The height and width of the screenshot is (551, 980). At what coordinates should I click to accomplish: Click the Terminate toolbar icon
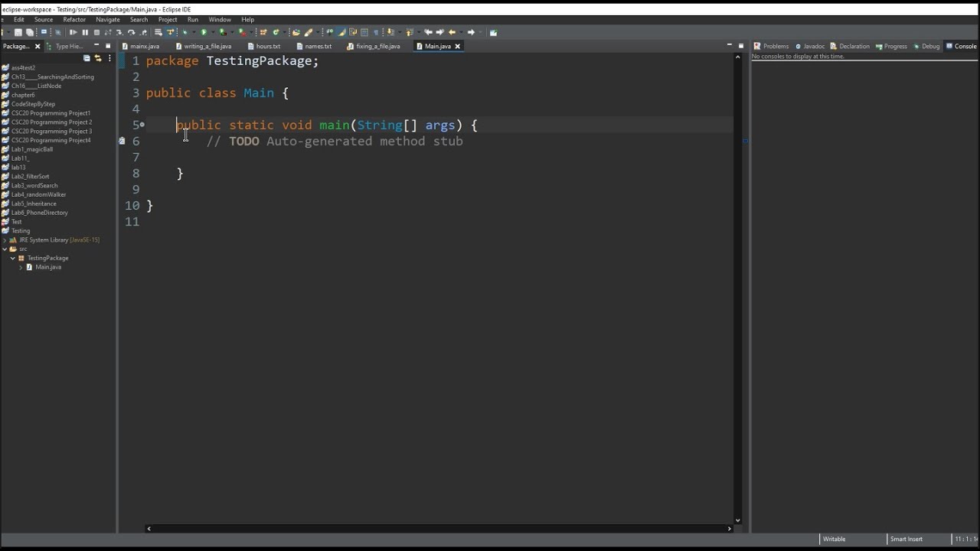coord(96,32)
